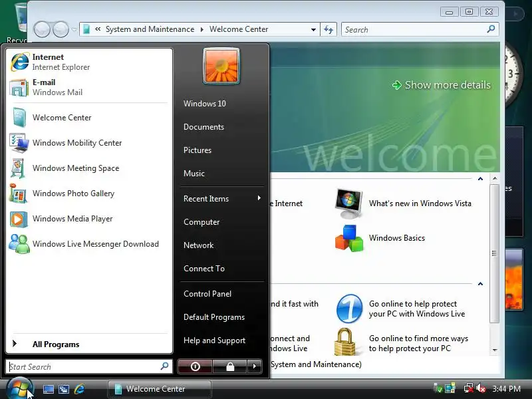
Task: Click Show more details link
Action: click(x=442, y=85)
